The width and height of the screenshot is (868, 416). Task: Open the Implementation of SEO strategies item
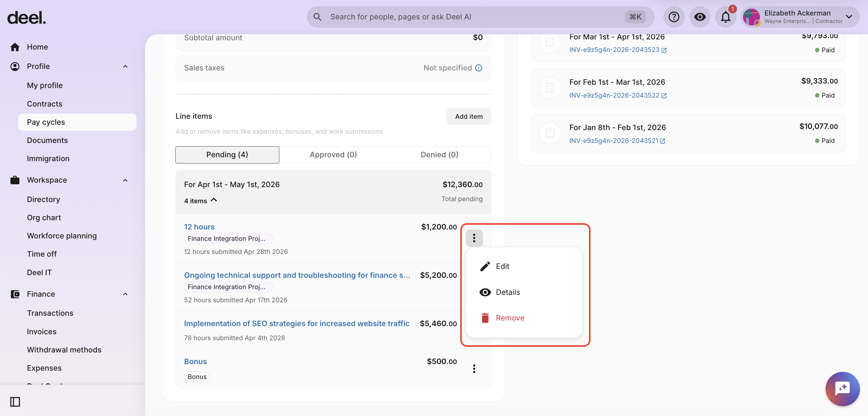(x=297, y=323)
